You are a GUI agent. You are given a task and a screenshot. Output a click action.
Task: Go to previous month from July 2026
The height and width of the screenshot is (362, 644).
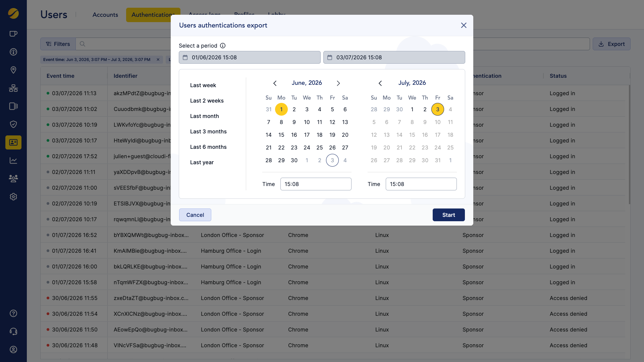tap(380, 83)
